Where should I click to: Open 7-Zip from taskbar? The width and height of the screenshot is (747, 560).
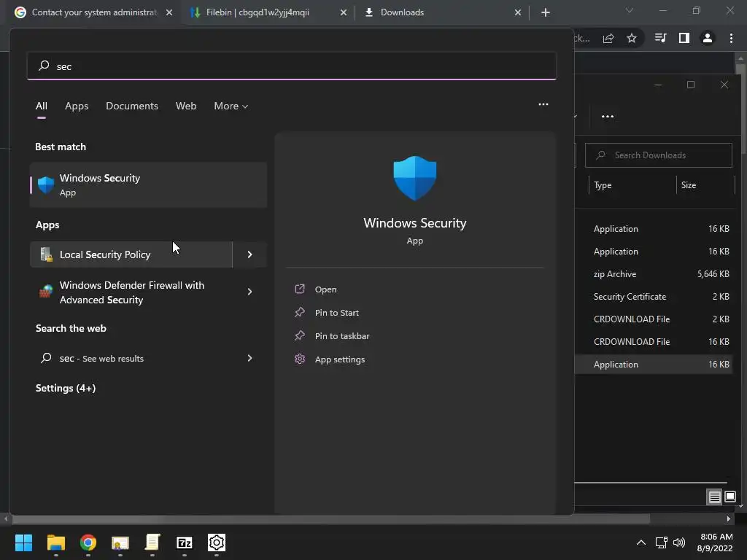coord(185,542)
